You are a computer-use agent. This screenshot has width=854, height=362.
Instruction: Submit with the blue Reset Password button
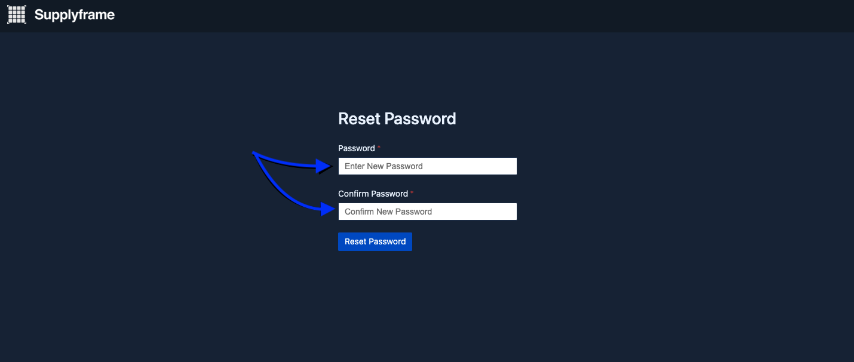(x=375, y=242)
